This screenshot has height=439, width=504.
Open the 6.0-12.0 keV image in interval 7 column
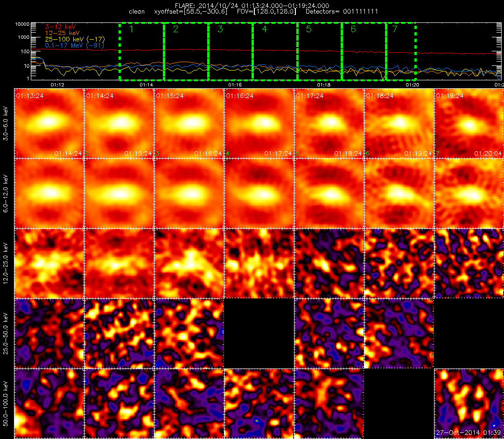tap(469, 193)
